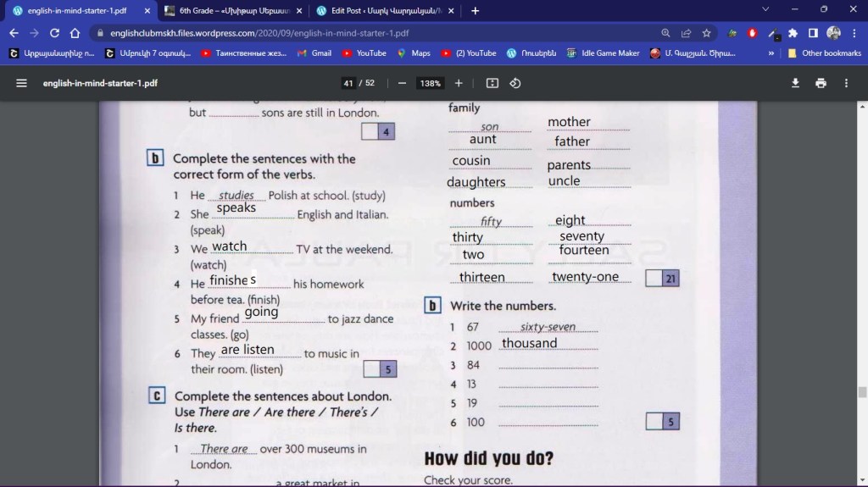The width and height of the screenshot is (868, 487).
Task: Open the Gmail bookmark
Action: click(314, 53)
